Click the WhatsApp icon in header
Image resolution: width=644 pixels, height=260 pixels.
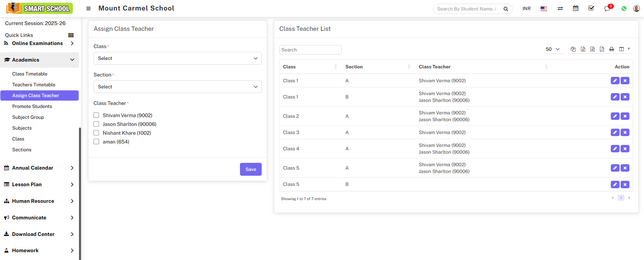tap(624, 8)
